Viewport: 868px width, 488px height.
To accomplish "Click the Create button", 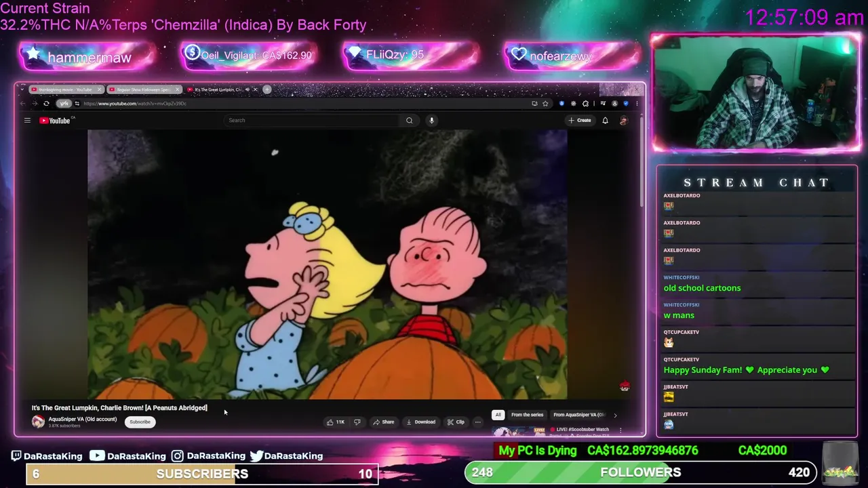I will [580, 121].
